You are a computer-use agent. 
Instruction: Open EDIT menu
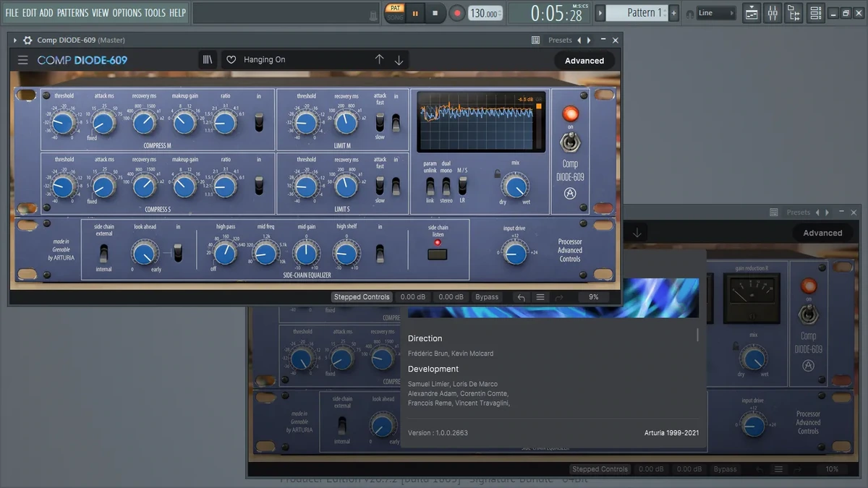tap(29, 13)
